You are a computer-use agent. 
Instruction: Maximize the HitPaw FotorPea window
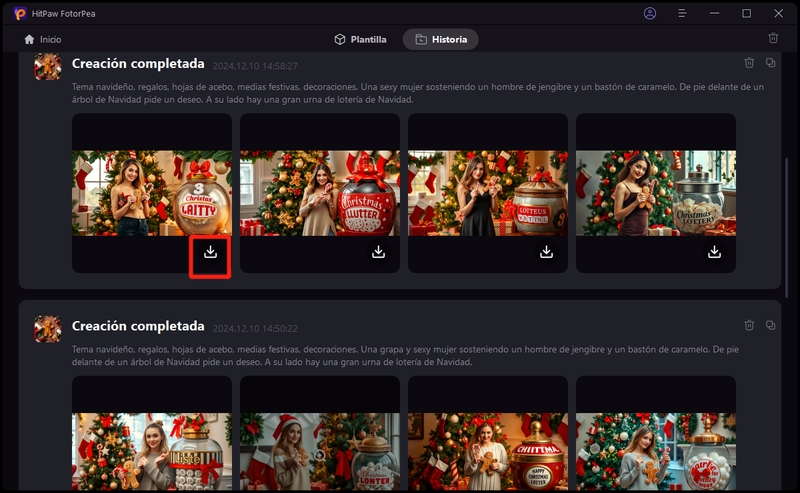(x=746, y=13)
